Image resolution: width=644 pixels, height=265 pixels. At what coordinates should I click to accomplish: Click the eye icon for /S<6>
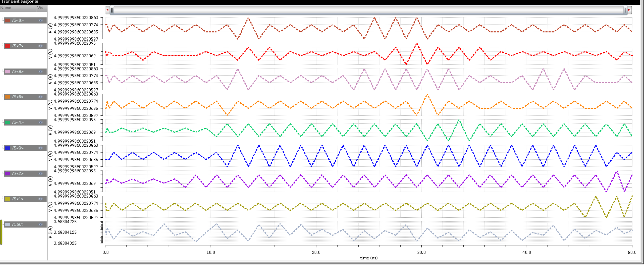coord(40,72)
